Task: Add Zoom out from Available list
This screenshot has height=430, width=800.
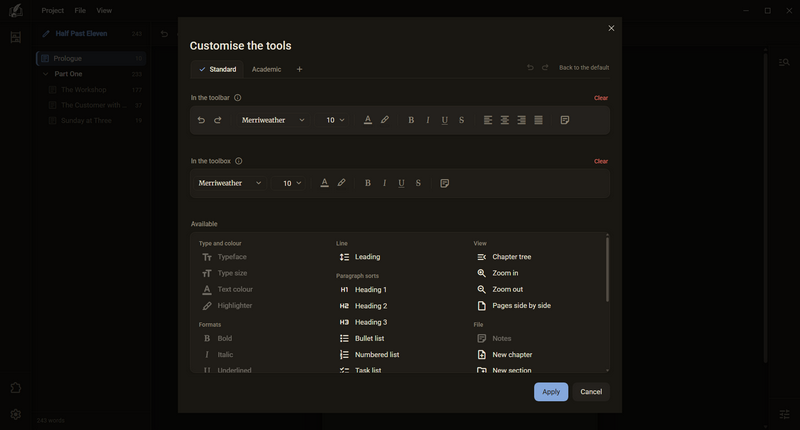Action: 500,289
